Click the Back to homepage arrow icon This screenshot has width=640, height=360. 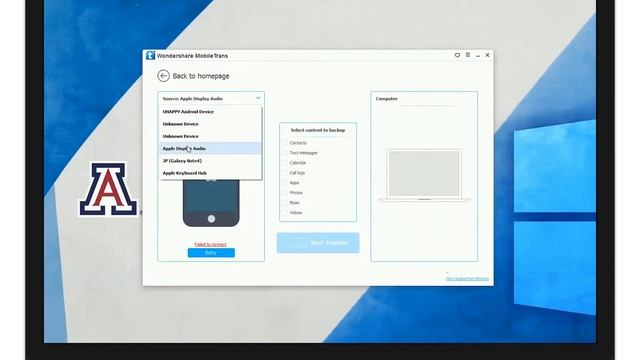(163, 76)
